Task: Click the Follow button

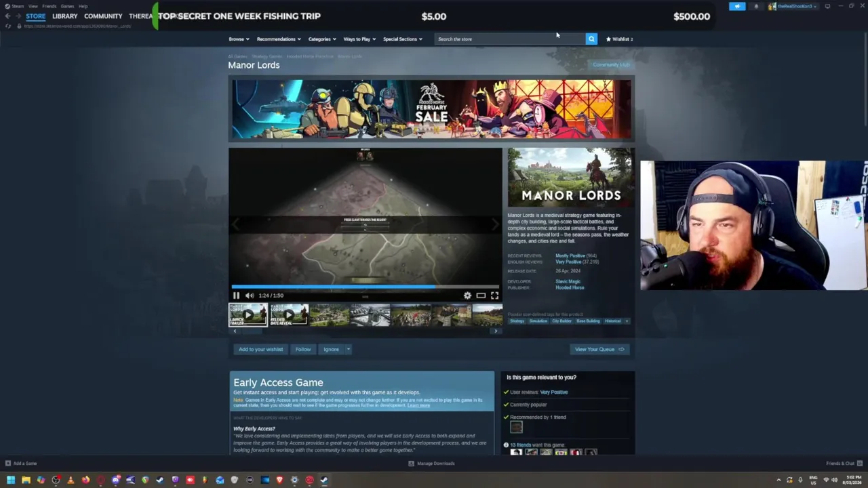Action: [303, 349]
